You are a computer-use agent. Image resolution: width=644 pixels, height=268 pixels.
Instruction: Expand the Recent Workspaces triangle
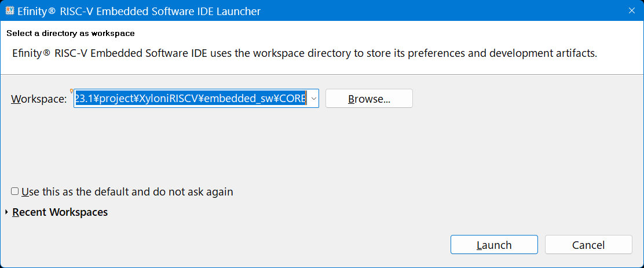point(6,212)
